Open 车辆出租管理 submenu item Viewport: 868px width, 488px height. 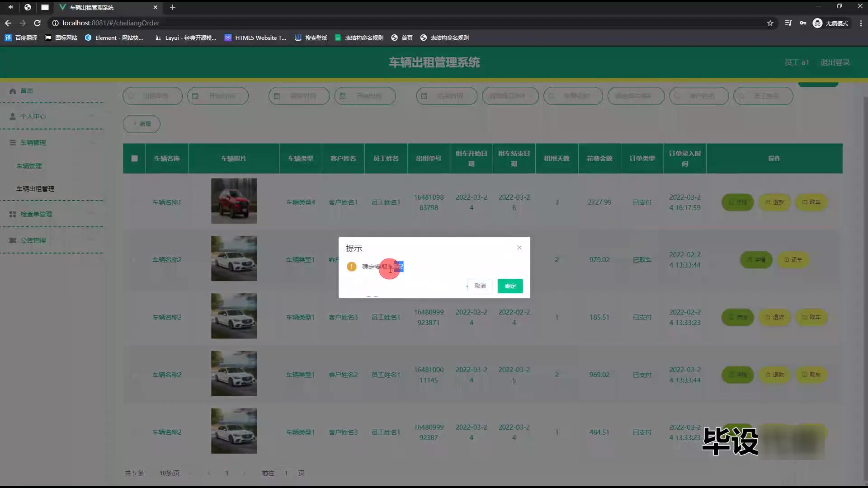pos(35,189)
